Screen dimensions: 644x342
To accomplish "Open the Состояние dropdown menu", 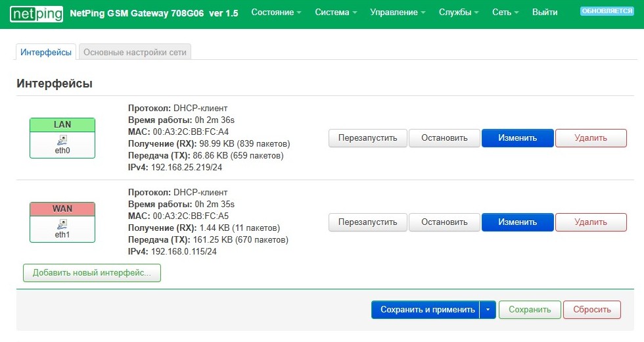I will (276, 12).
